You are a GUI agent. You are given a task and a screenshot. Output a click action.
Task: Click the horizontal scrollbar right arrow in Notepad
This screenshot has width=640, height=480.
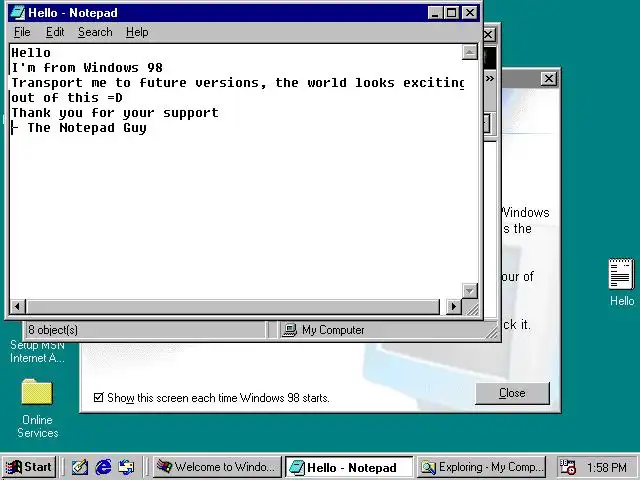pos(454,306)
